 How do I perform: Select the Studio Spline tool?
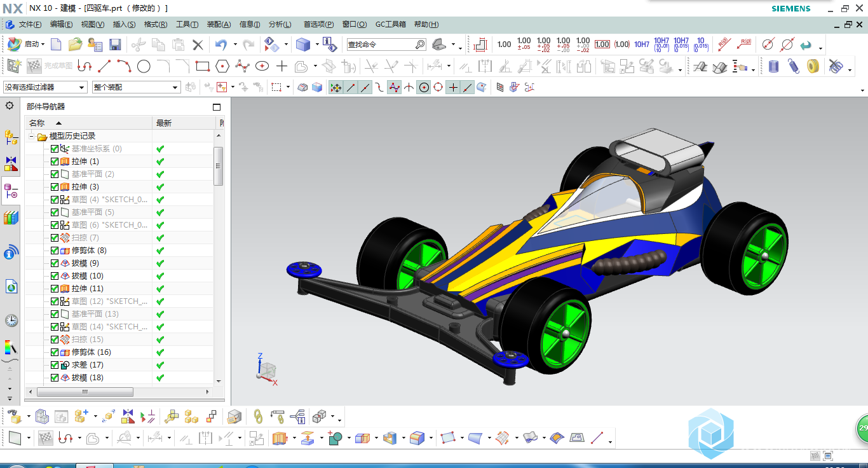242,65
